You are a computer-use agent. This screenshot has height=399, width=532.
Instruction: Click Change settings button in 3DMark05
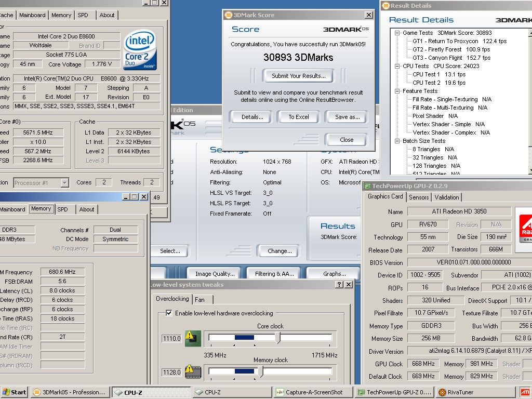point(279,251)
